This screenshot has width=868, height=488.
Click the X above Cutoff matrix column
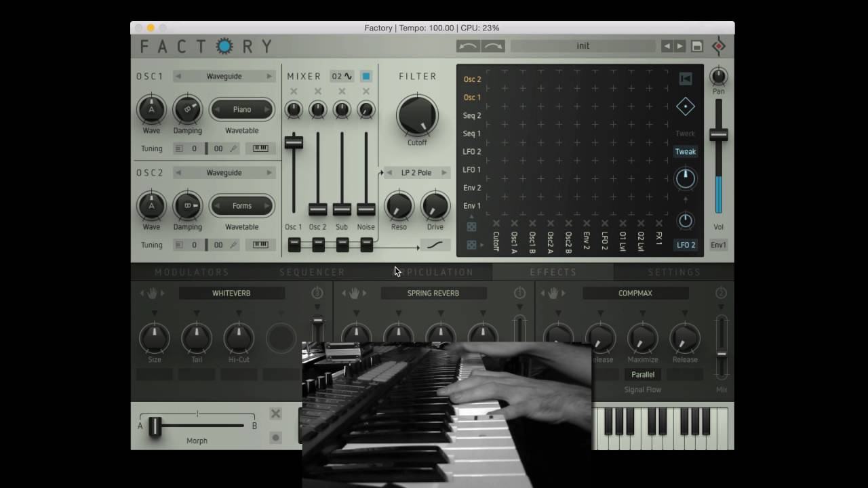[496, 223]
